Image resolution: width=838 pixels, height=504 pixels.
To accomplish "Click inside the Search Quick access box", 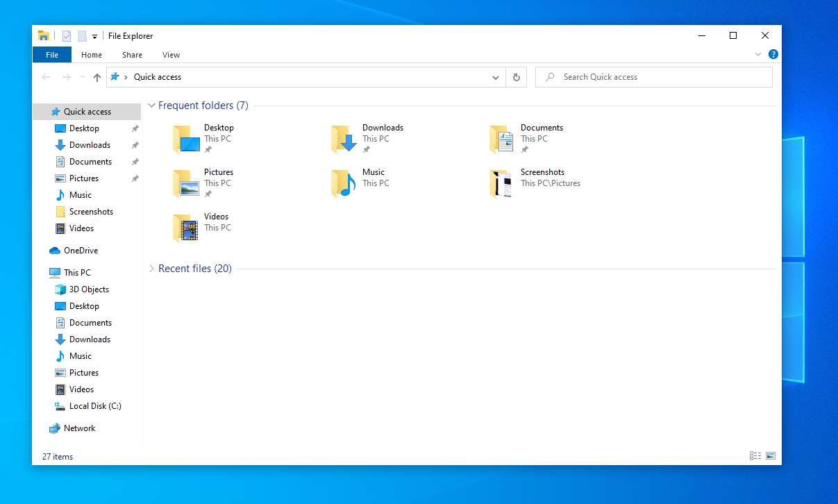I will (x=653, y=76).
